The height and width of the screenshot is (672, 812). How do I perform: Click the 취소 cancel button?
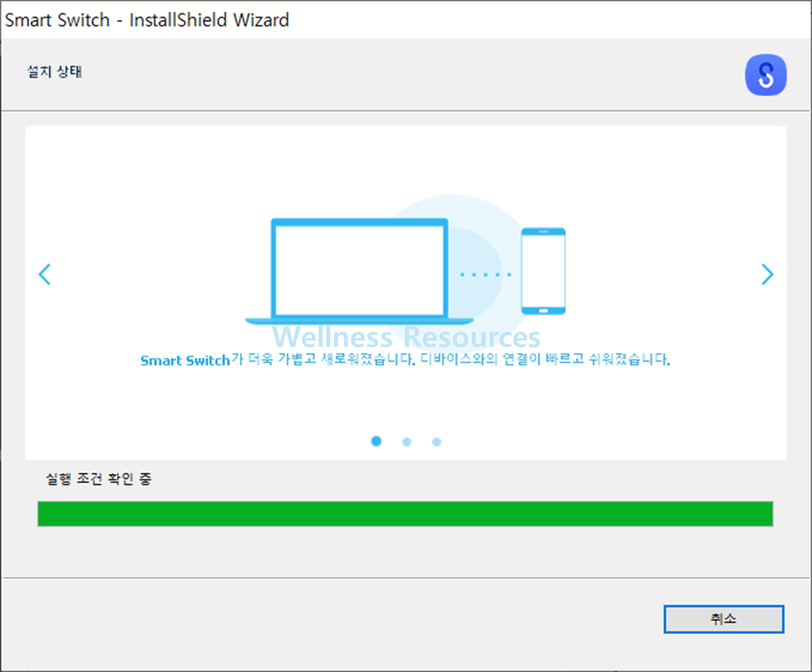[723, 618]
